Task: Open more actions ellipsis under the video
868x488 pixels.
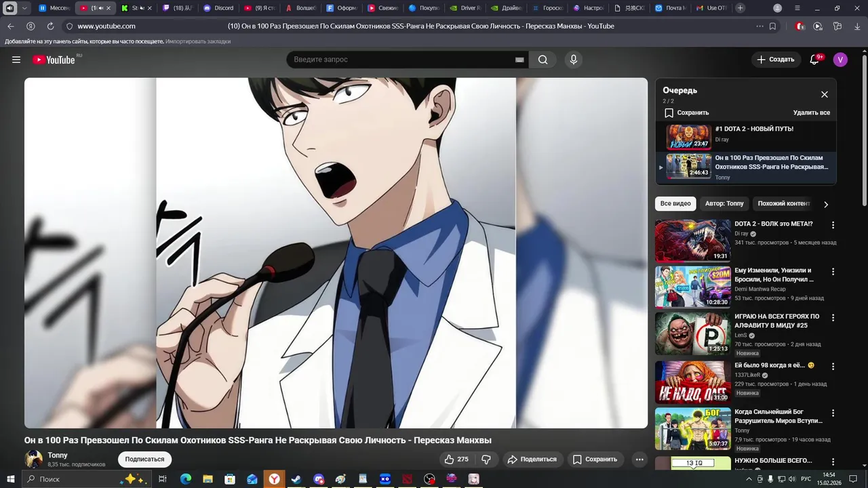Action: (639, 459)
